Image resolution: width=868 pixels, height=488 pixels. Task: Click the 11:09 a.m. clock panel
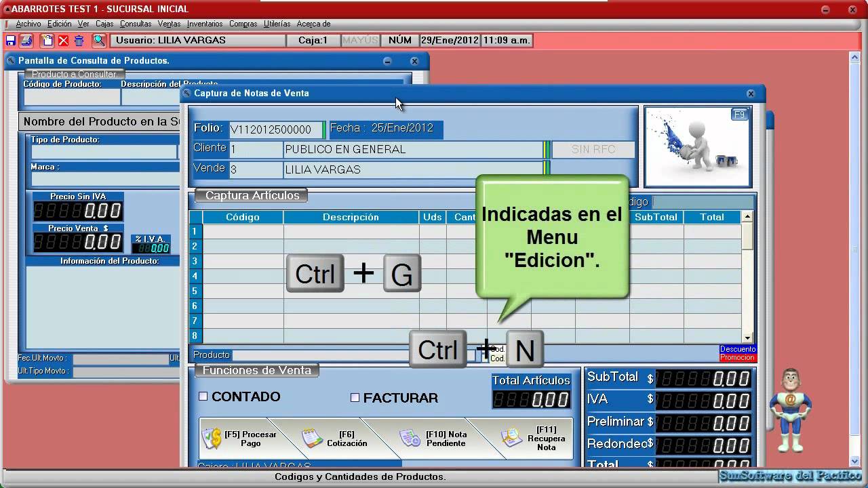coord(506,41)
